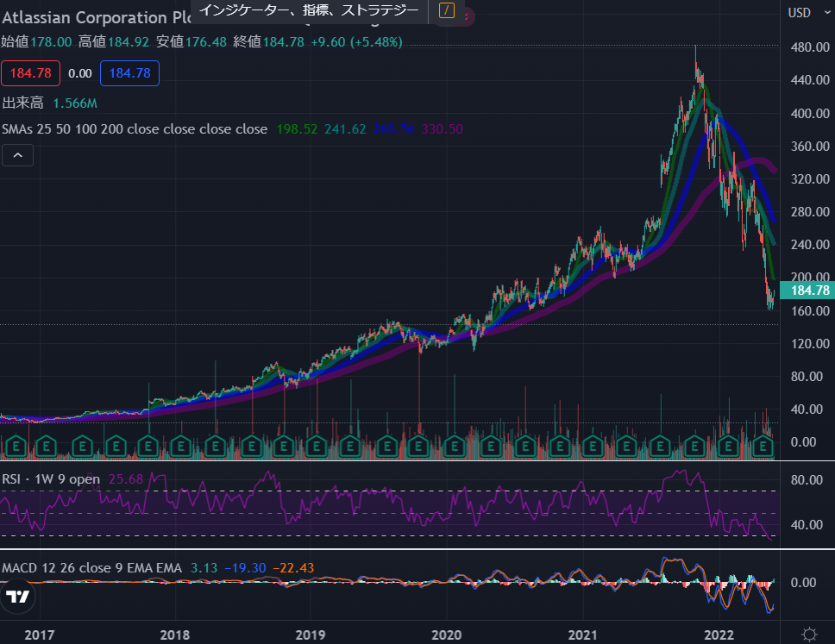Click the RSI value 25.68
The width and height of the screenshot is (835, 644).
pyautogui.click(x=126, y=479)
